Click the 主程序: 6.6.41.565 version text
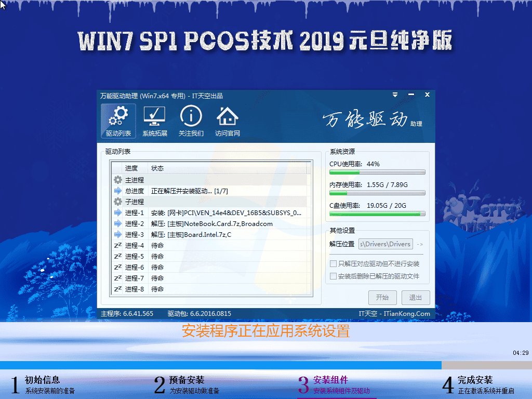The width and height of the screenshot is (532, 399). point(127,313)
